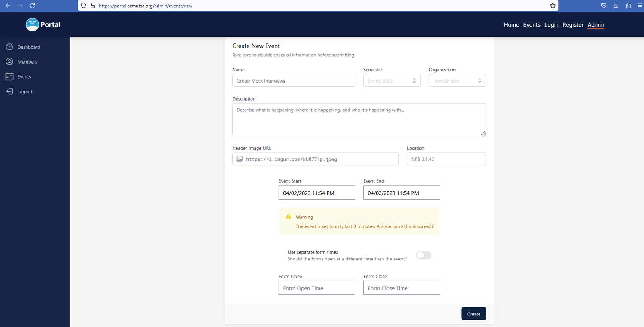Click the 'Create New Event' heading
The width and height of the screenshot is (644, 327).
click(x=256, y=46)
